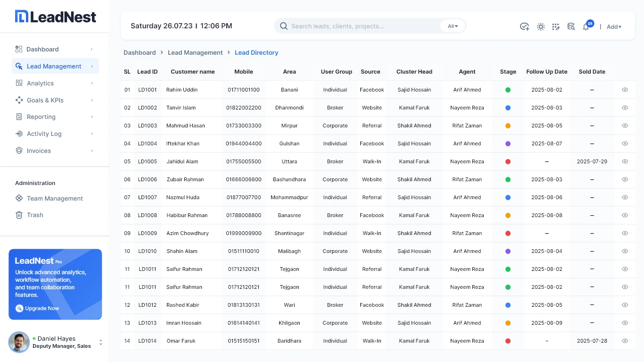Image resolution: width=644 pixels, height=362 pixels.
Task: Click the Add+ button
Action: [x=614, y=26]
